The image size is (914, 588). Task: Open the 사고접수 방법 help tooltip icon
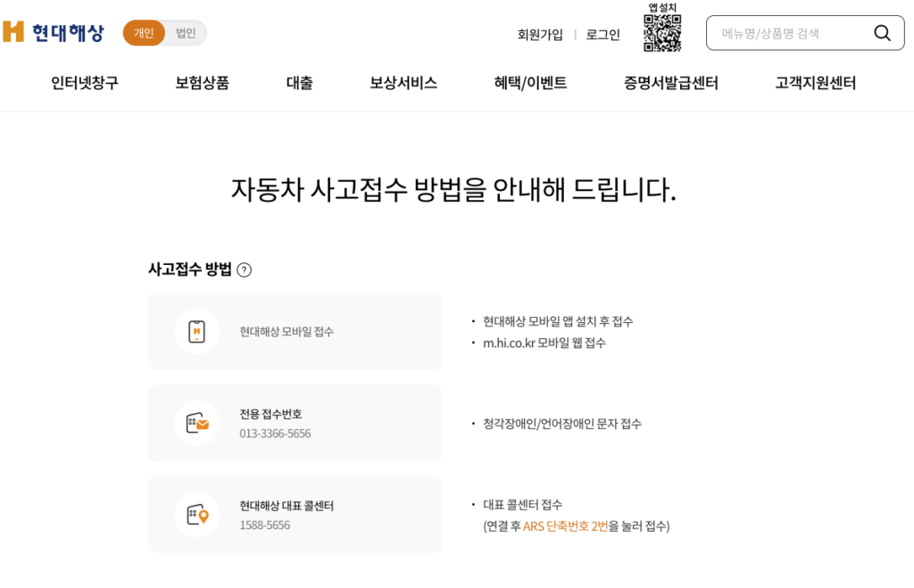(245, 269)
